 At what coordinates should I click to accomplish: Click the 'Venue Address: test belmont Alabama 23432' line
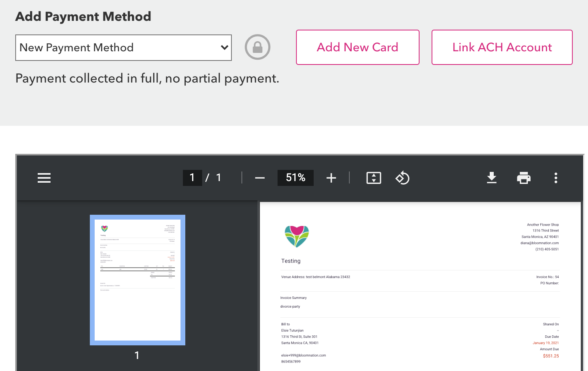point(316,277)
